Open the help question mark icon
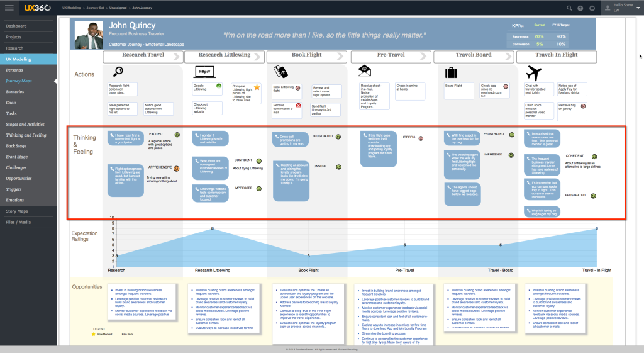The height and width of the screenshot is (353, 644). pyautogui.click(x=580, y=8)
